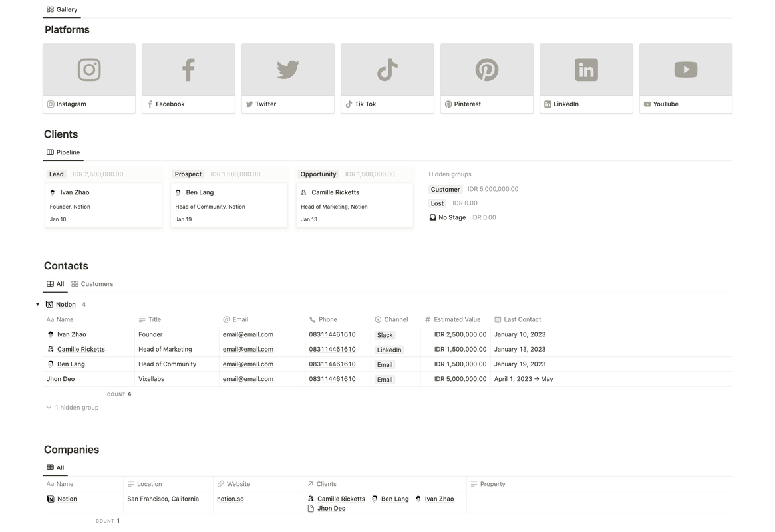Click the Prospect stage label

coord(188,174)
